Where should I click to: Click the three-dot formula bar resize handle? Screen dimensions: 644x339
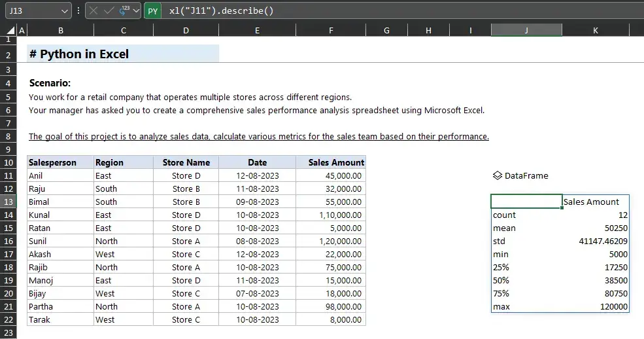pyautogui.click(x=78, y=11)
